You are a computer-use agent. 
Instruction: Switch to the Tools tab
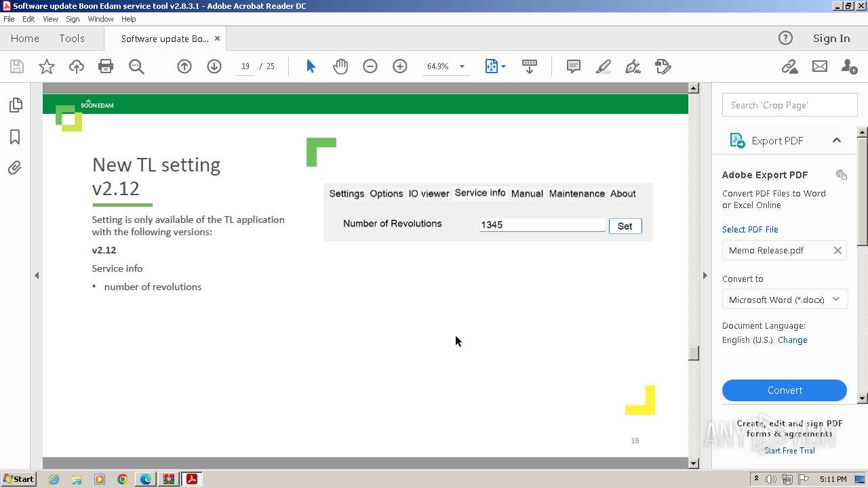click(72, 39)
